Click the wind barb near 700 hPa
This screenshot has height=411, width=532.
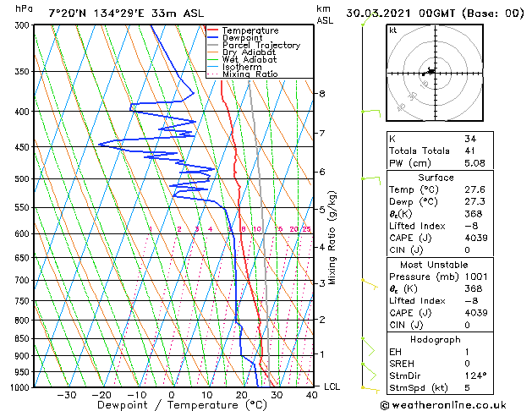pos(370,284)
